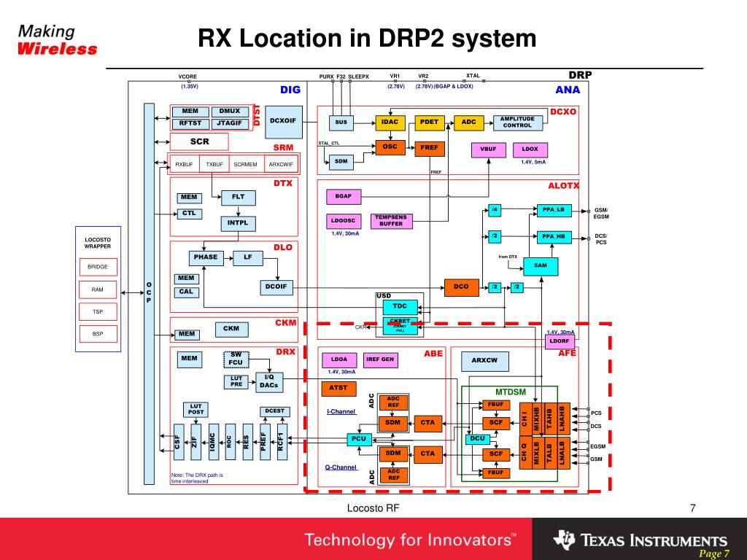Select the TDC block in USD

[400, 307]
